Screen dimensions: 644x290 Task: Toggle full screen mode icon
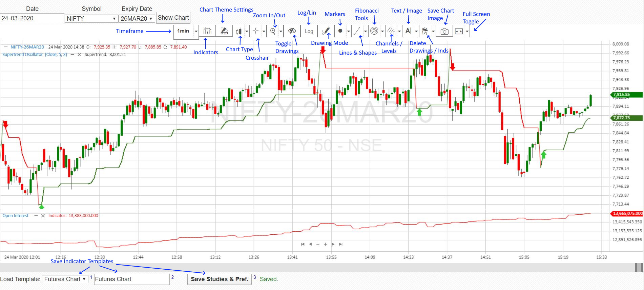point(459,31)
